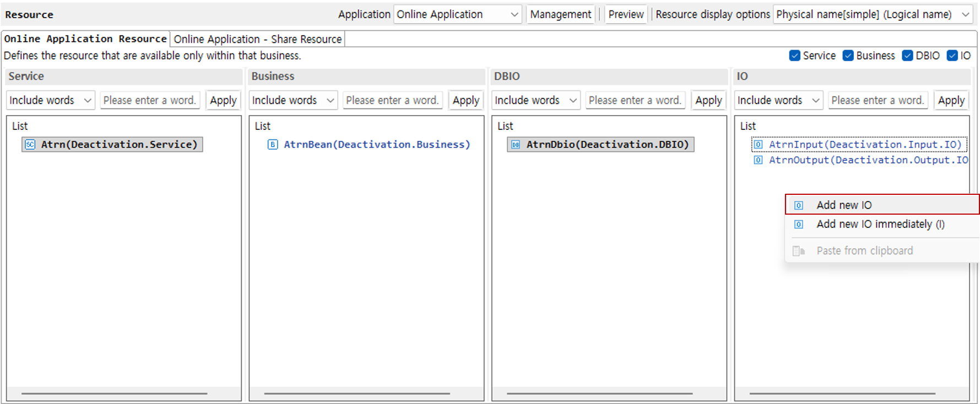This screenshot has width=980, height=404.
Task: Click the Paste from clipboard icon
Action: coord(798,251)
